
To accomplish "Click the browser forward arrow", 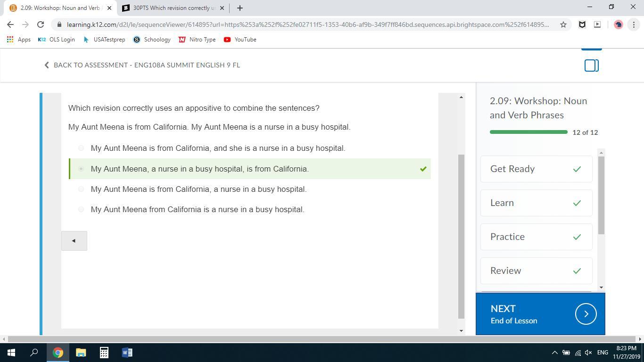I will [x=25, y=25].
